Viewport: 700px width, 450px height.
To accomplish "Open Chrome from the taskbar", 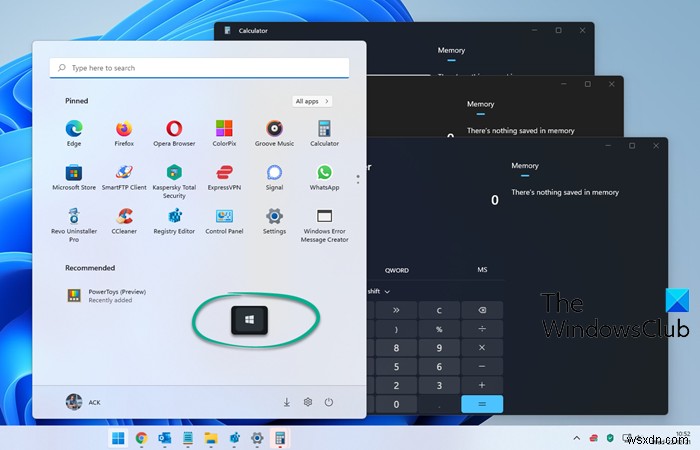I will point(142,438).
